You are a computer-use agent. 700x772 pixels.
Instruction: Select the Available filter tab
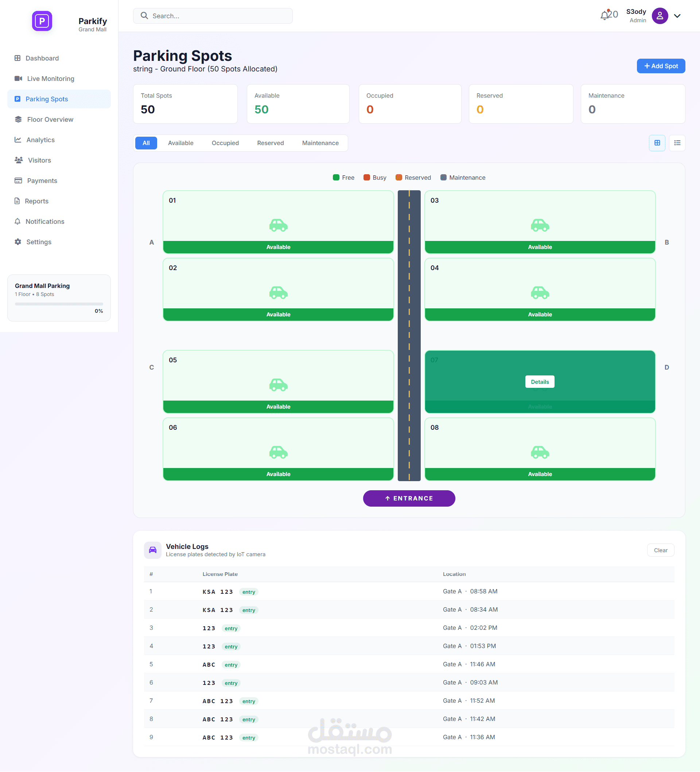(181, 143)
